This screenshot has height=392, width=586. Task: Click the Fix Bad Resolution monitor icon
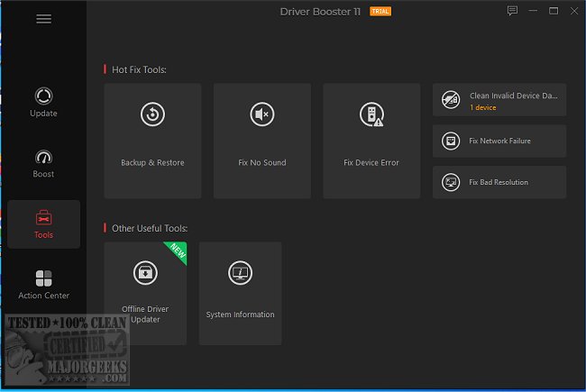click(451, 182)
